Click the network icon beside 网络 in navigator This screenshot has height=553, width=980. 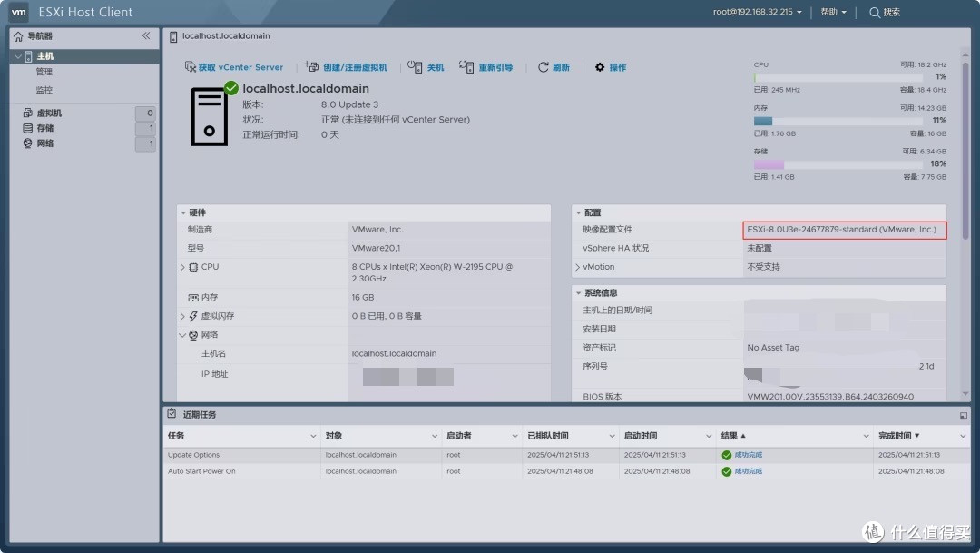(x=27, y=143)
